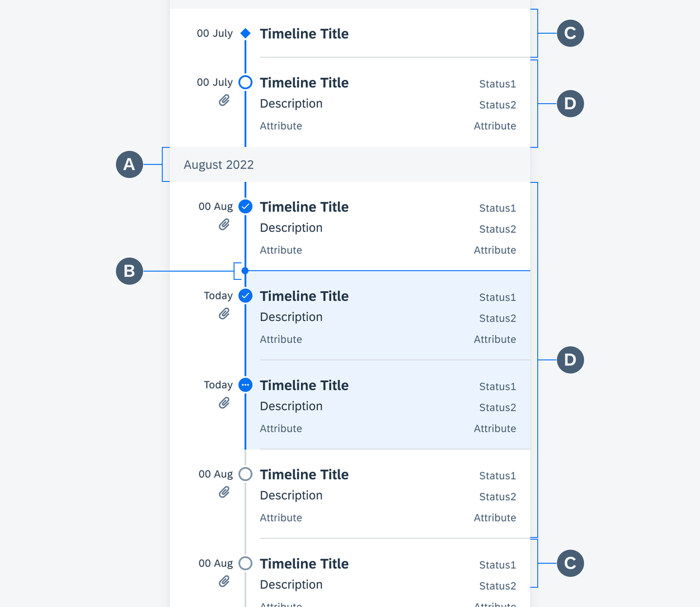This screenshot has width=700, height=607.
Task: Click the ellipsis in-progress icon on second Today entry
Action: [x=246, y=385]
